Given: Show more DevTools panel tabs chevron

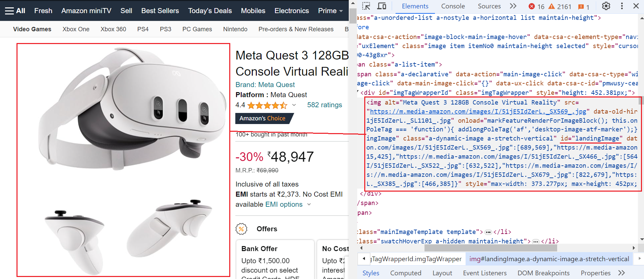Looking at the screenshot, I should [513, 6].
